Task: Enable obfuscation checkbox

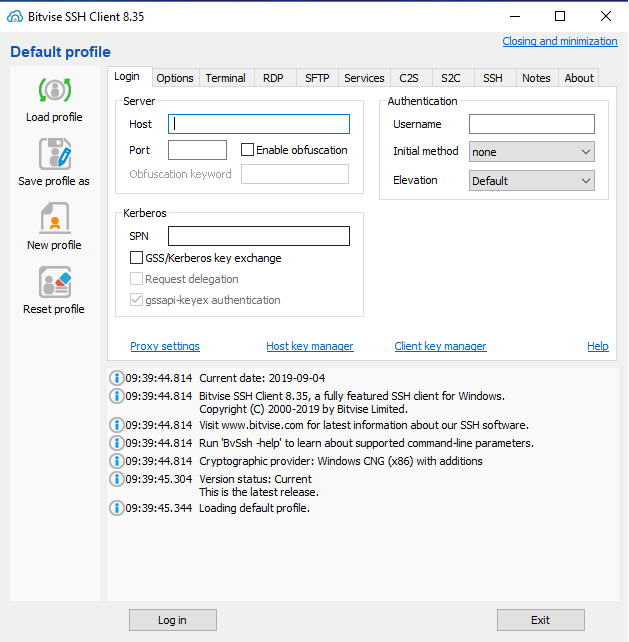Action: coord(247,150)
